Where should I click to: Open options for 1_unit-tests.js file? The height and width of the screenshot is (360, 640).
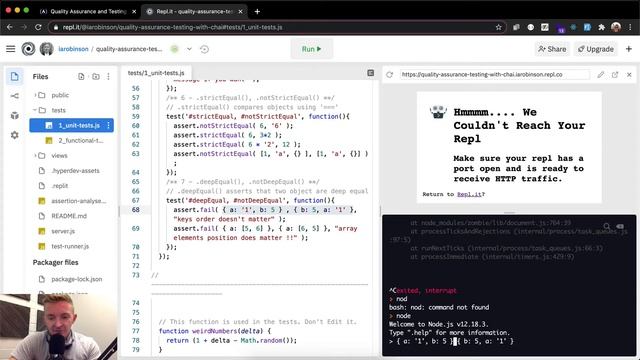(x=109, y=125)
